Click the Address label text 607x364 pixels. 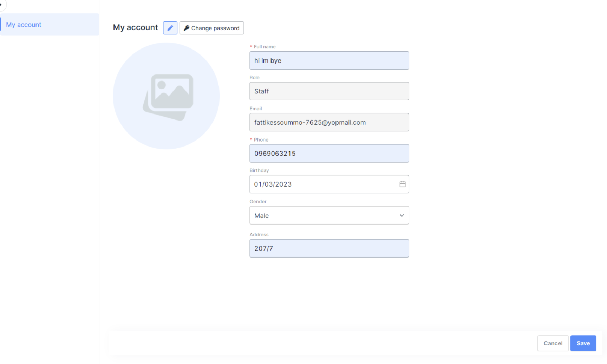pos(259,235)
